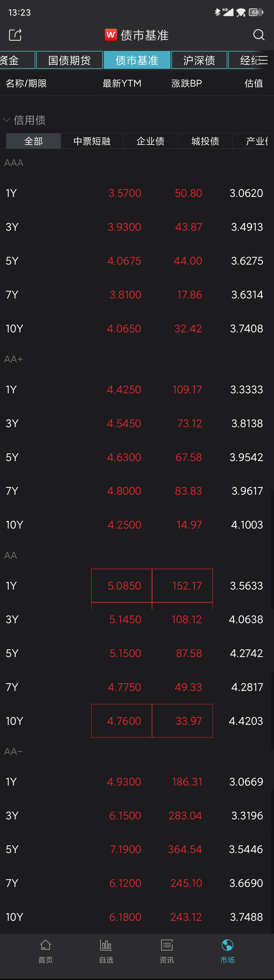Tap the Wind logo in the title
Viewport: 274px width, 980px height.
click(111, 35)
